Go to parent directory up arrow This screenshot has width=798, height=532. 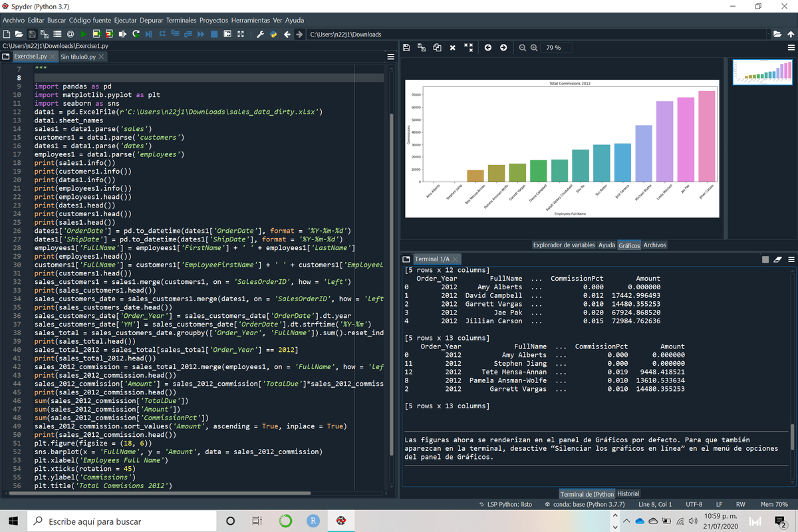point(791,34)
